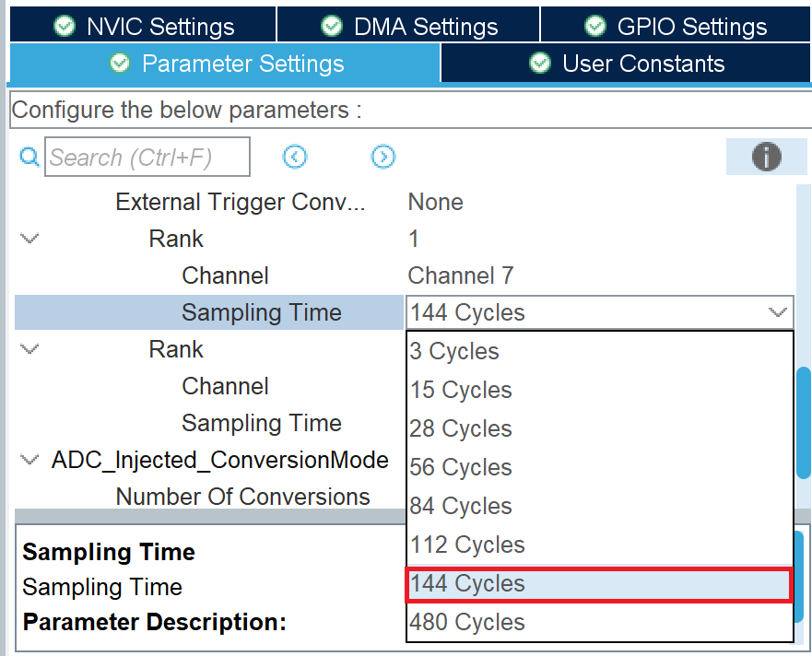
Task: Click the vertical scrollbar thumb
Action: (x=804, y=423)
